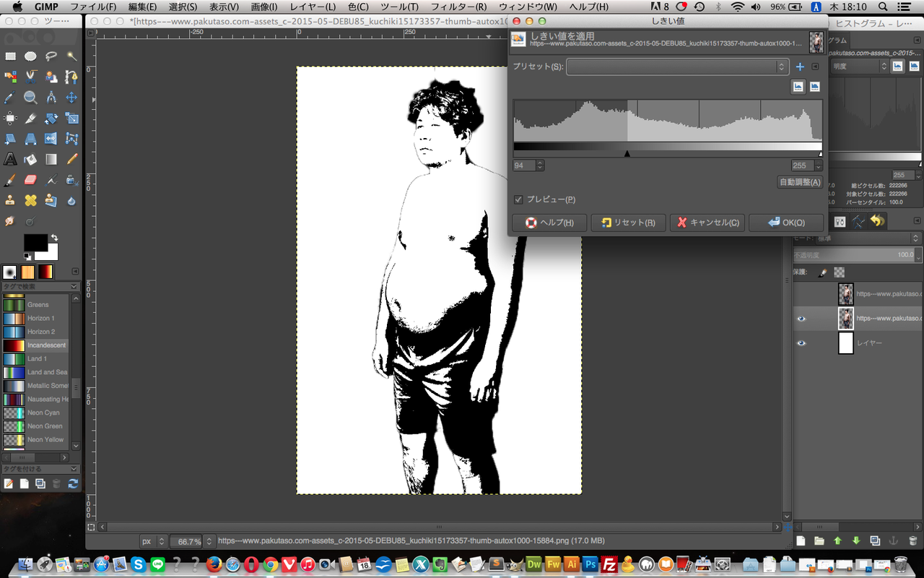The image size is (924, 578).
Task: Click the refresh gradients icon
Action: click(73, 483)
